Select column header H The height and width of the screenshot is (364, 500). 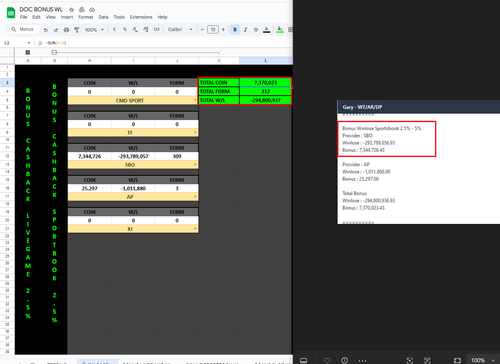pos(89,61)
